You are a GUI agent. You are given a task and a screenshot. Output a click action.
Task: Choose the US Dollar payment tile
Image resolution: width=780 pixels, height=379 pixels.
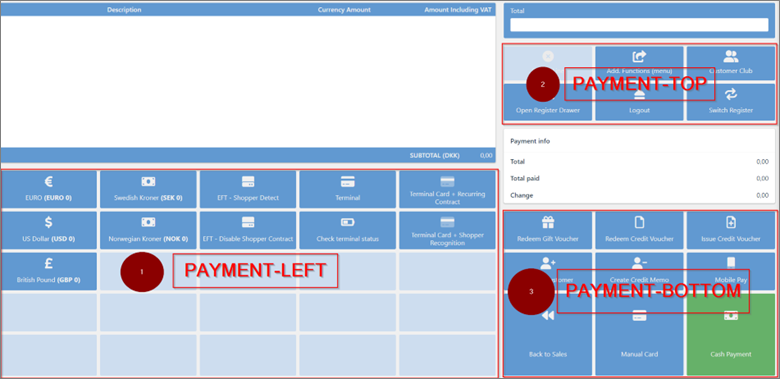pos(49,231)
